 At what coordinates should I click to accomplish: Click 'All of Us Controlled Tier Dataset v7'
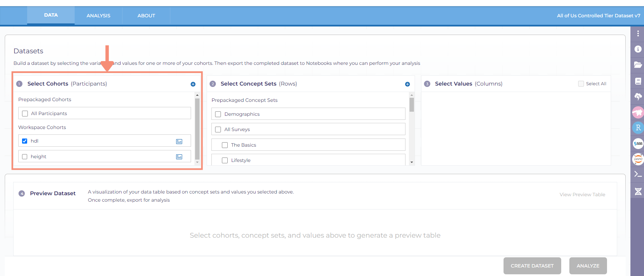tap(599, 16)
